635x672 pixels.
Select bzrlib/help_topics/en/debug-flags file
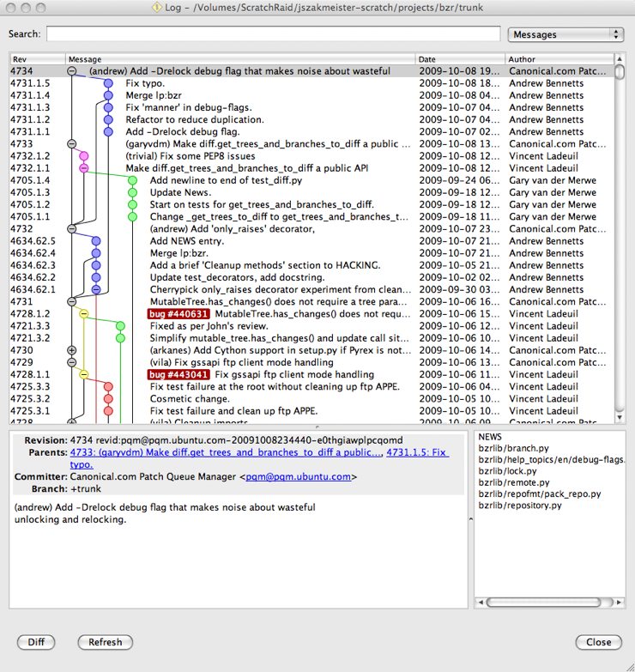coord(551,459)
